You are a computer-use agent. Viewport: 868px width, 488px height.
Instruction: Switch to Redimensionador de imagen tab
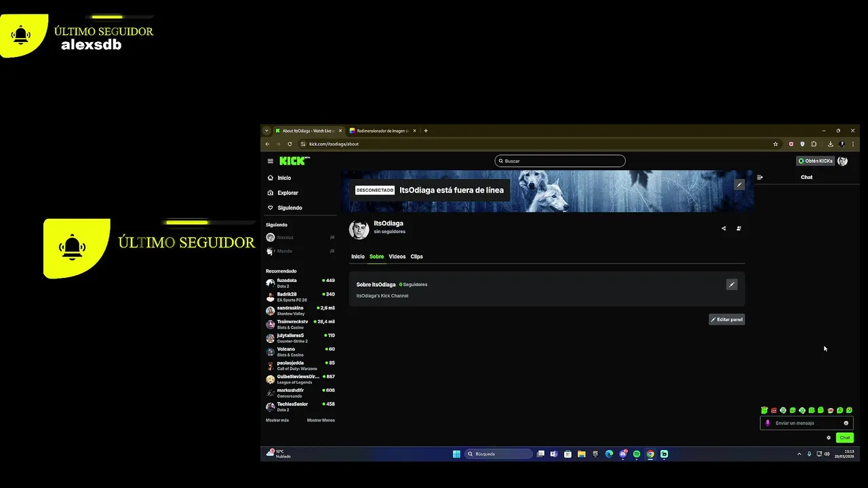tap(382, 131)
